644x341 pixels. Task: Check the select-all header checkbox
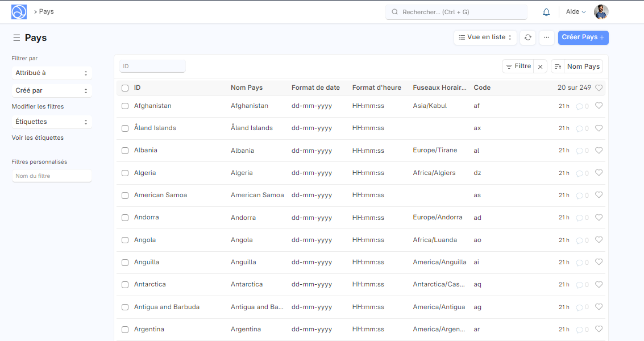tap(125, 88)
